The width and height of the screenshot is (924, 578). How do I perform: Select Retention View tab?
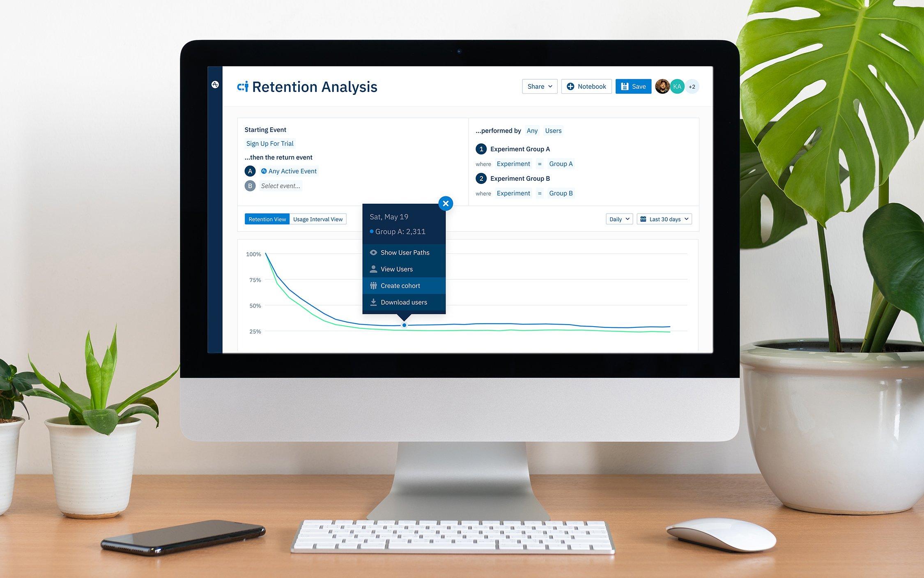(x=266, y=219)
